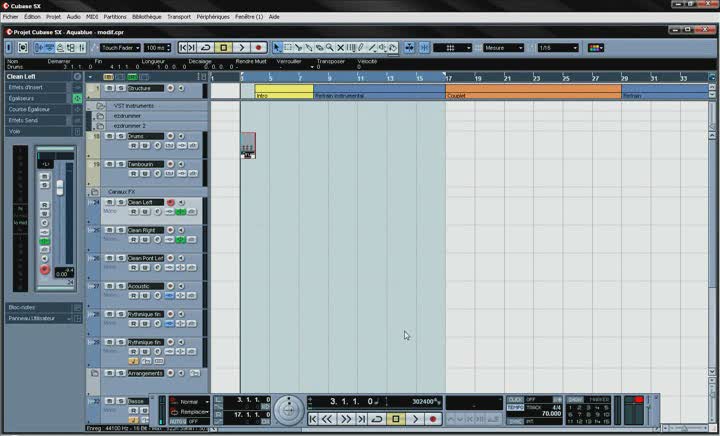Open the Panneau Utilisateur section
Screen dimensions: 720x436
(x=44, y=319)
